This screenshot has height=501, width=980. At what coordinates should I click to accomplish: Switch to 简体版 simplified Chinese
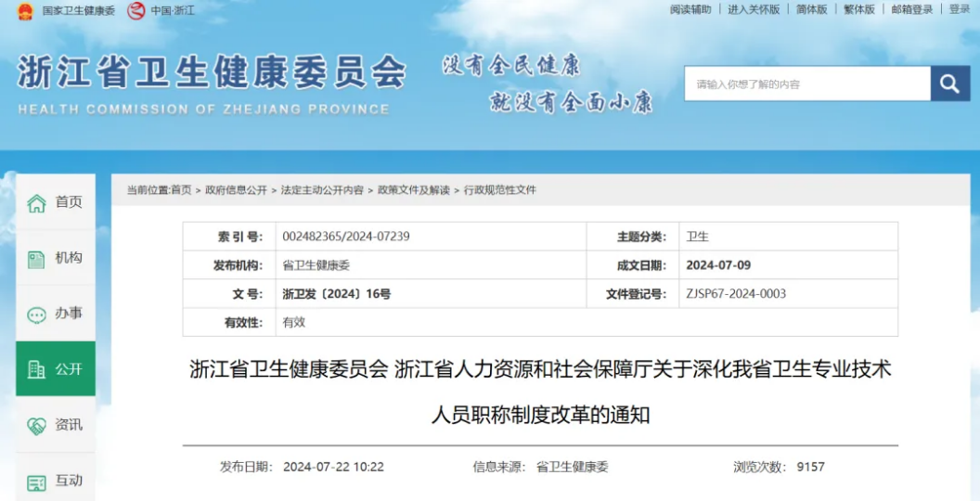click(x=811, y=9)
